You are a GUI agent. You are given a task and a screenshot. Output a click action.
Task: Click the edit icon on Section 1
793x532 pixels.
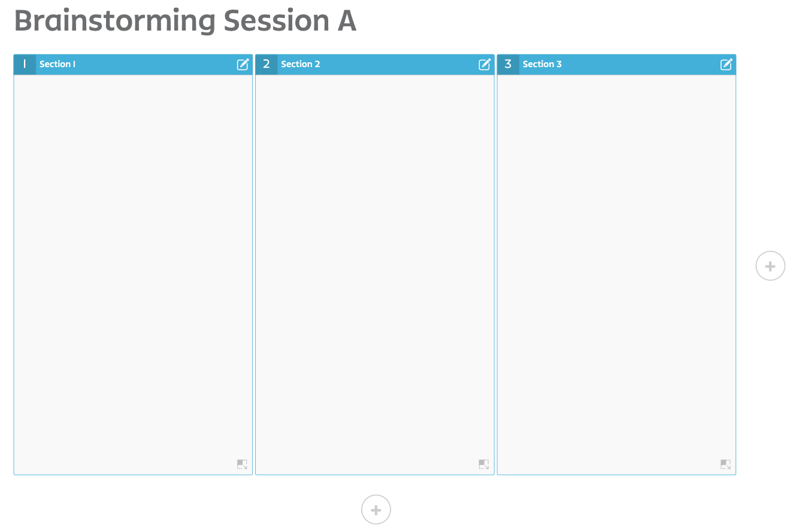tap(243, 64)
